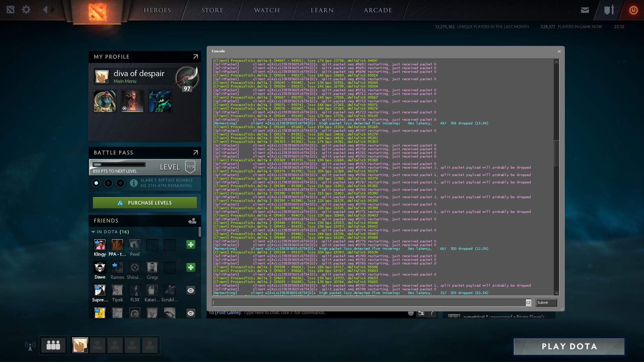Select Tipek friend avatar
The image size is (644, 362).
coord(117,290)
